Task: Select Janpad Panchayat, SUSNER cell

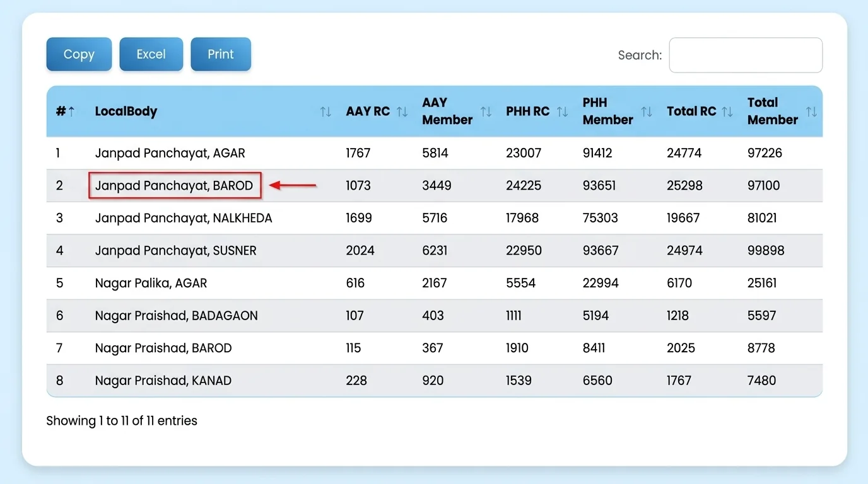Action: pos(176,251)
